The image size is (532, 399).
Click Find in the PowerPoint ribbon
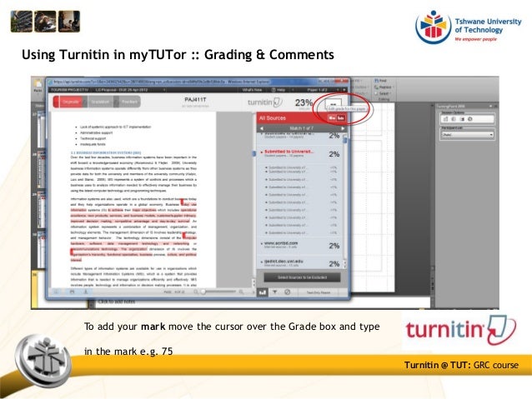[x=380, y=81]
